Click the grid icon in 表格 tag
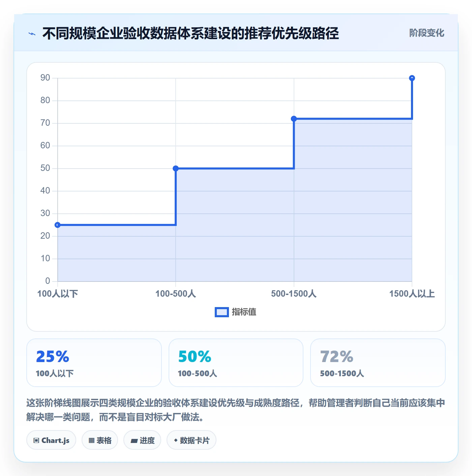This screenshot has width=472, height=476. [x=91, y=440]
